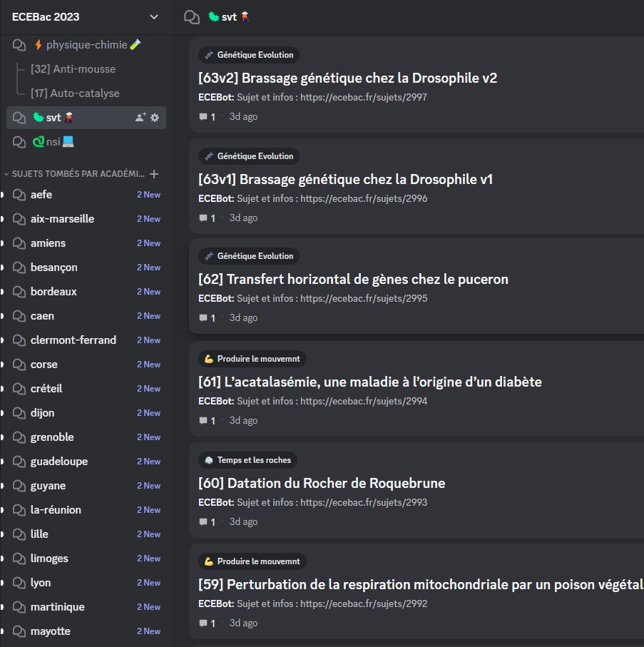Open the aix-marseille channel
Image resolution: width=644 pixels, height=647 pixels.
click(x=86, y=219)
